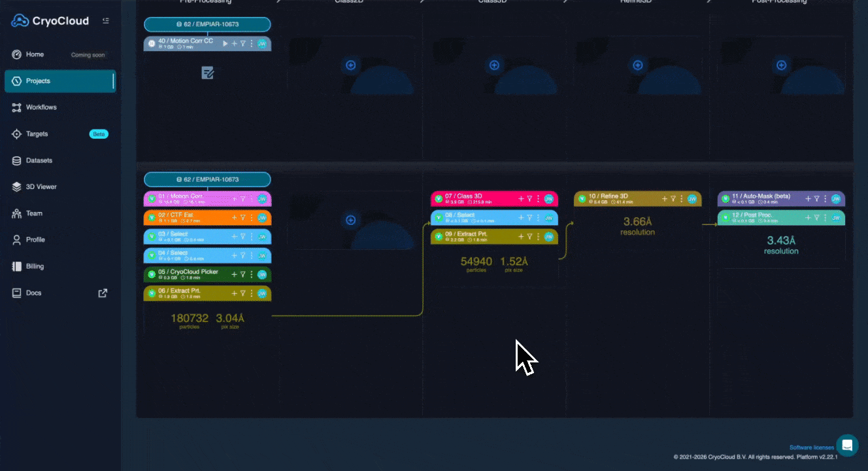868x471 pixels.
Task: Add job in top row Class2D column
Action: [350, 65]
